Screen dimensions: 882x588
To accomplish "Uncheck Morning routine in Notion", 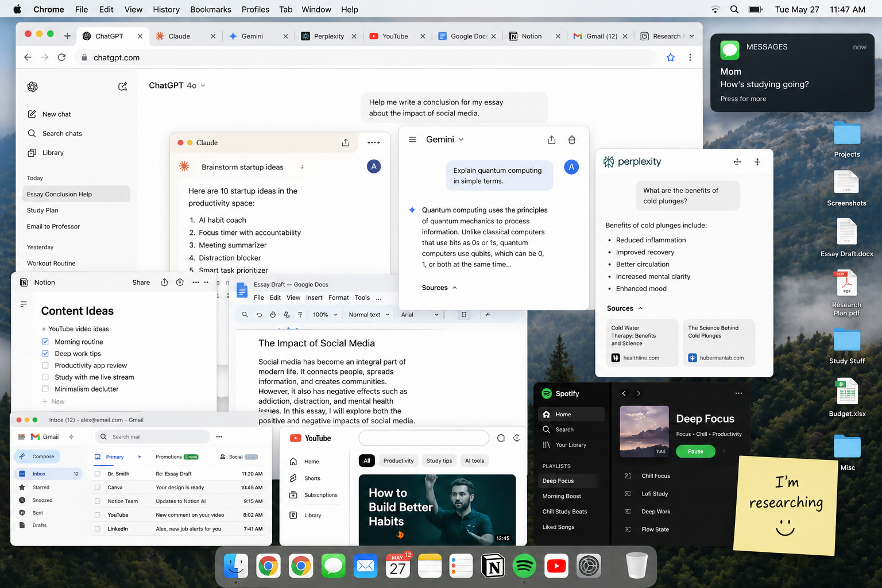I will pyautogui.click(x=45, y=342).
